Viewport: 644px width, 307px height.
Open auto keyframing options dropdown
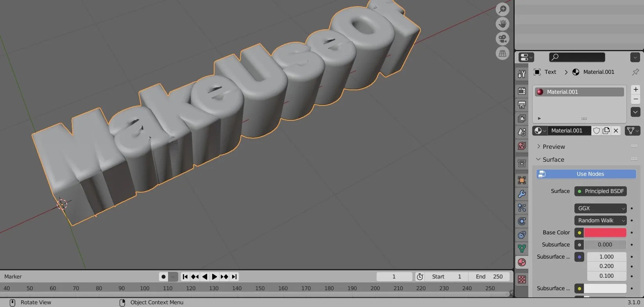tap(173, 277)
